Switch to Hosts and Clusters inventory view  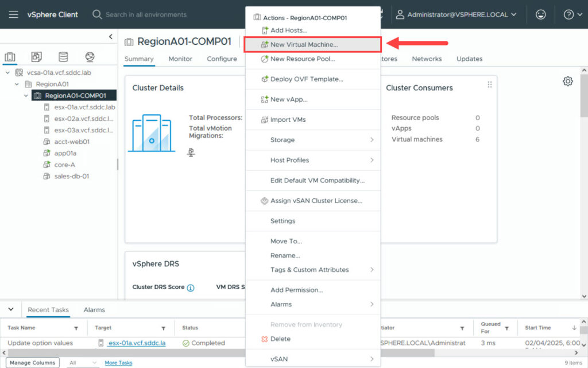click(x=10, y=57)
